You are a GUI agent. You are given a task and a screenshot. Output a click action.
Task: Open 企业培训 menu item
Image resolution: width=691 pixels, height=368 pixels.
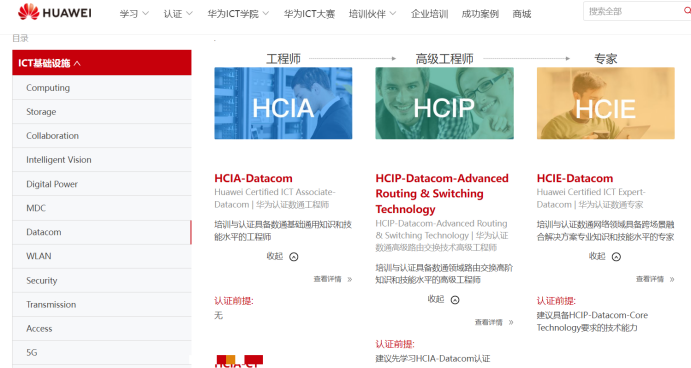point(429,14)
